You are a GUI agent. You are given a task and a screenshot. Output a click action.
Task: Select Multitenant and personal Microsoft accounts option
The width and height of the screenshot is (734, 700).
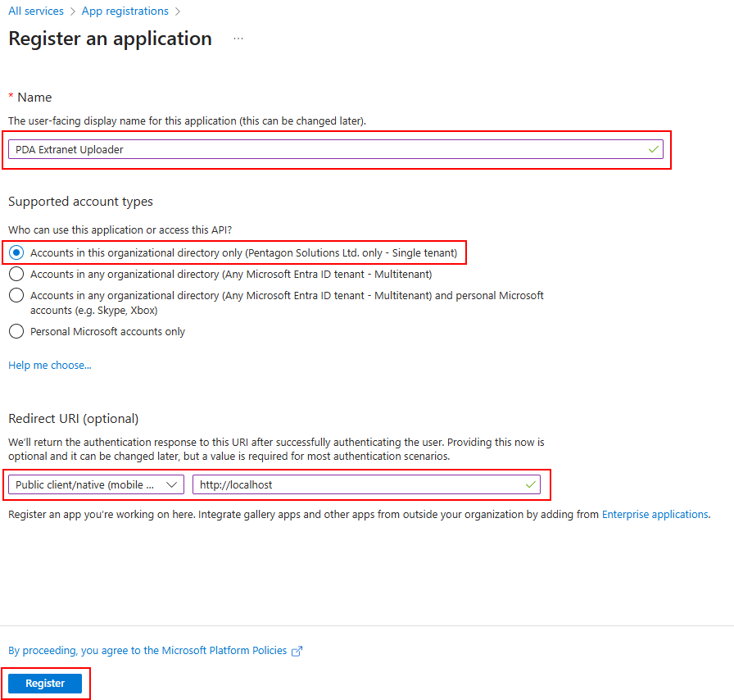16,296
